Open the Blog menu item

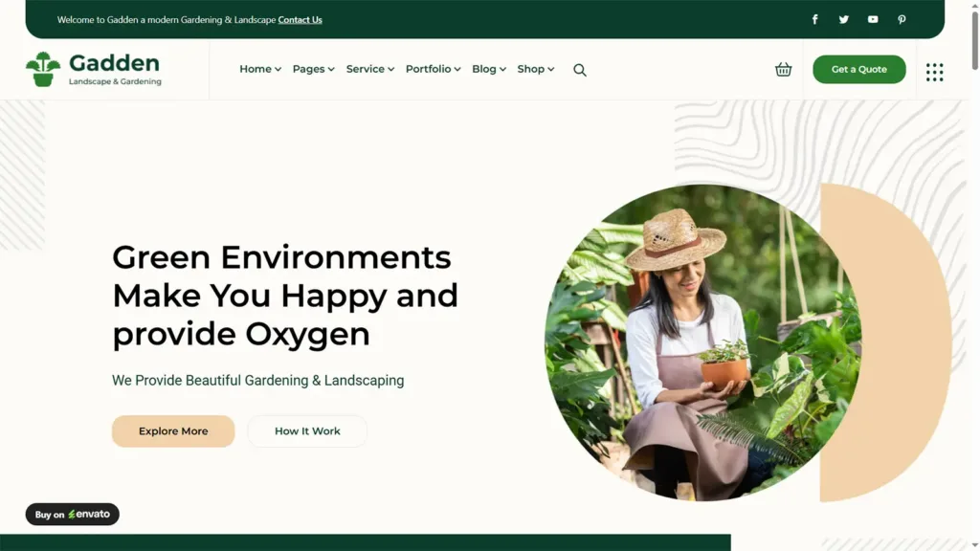(483, 69)
